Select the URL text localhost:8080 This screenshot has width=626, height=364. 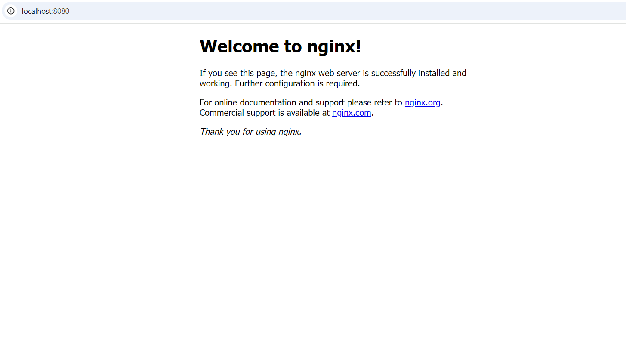(45, 11)
